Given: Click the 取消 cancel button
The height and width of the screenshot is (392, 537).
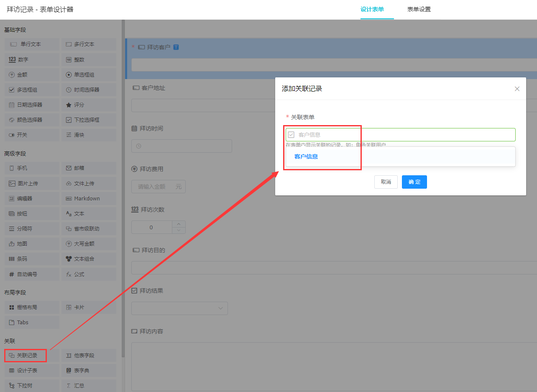Looking at the screenshot, I should (386, 182).
